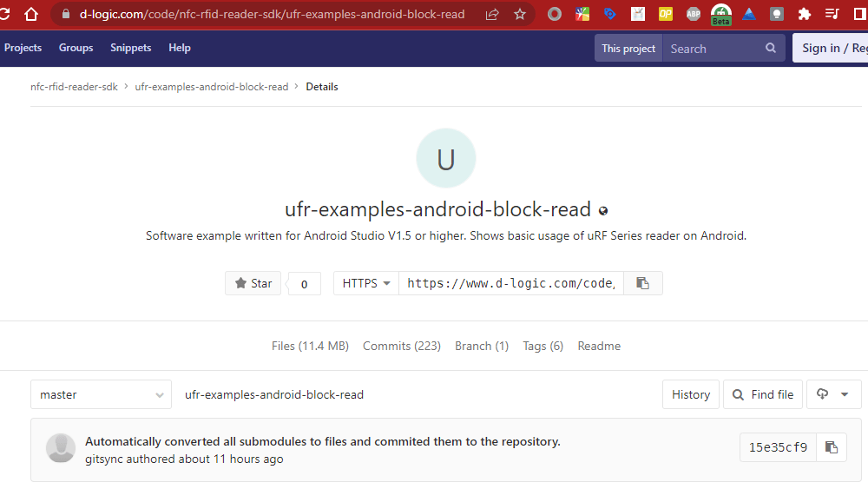Image resolution: width=868 pixels, height=489 pixels.
Task: Open commit History
Action: 690,394
